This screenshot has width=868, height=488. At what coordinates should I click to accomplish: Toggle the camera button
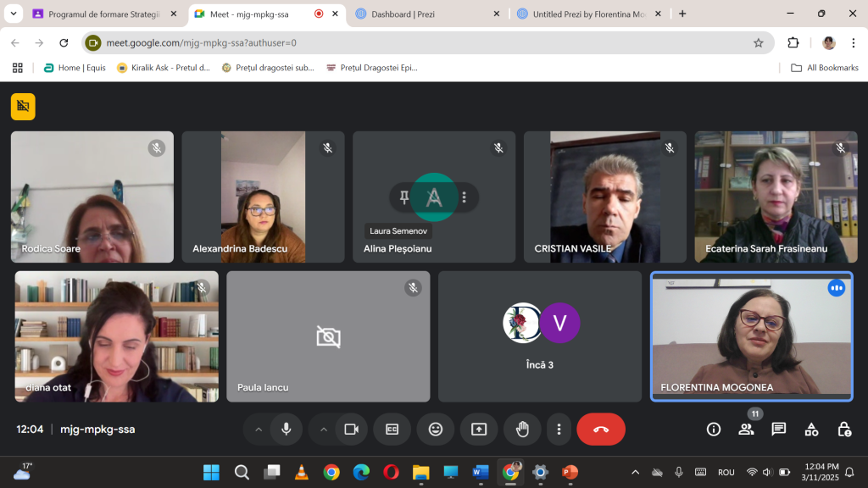(x=351, y=430)
